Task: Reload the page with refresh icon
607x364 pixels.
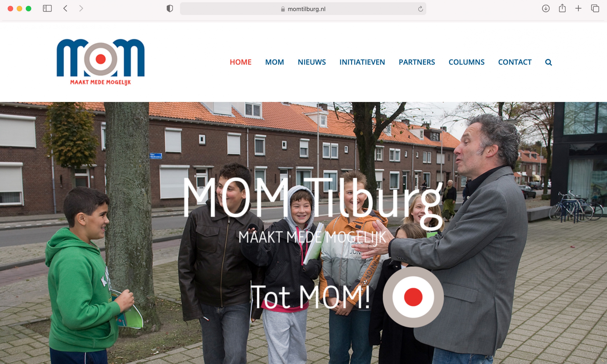Action: 420,9
